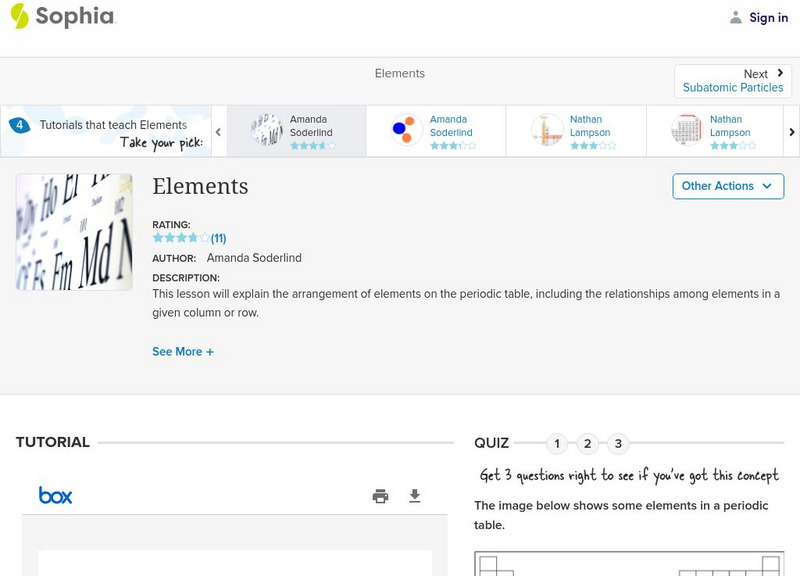Screen dimensions: 800x576
Task: Open the Other Actions dropdown
Action: [727, 186]
